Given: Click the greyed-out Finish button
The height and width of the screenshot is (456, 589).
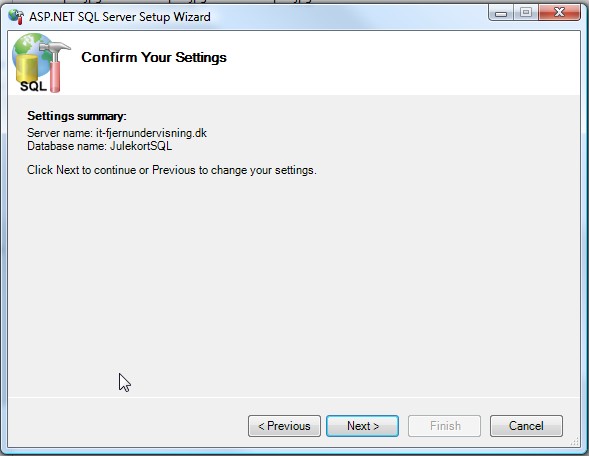Looking at the screenshot, I should click(x=444, y=426).
